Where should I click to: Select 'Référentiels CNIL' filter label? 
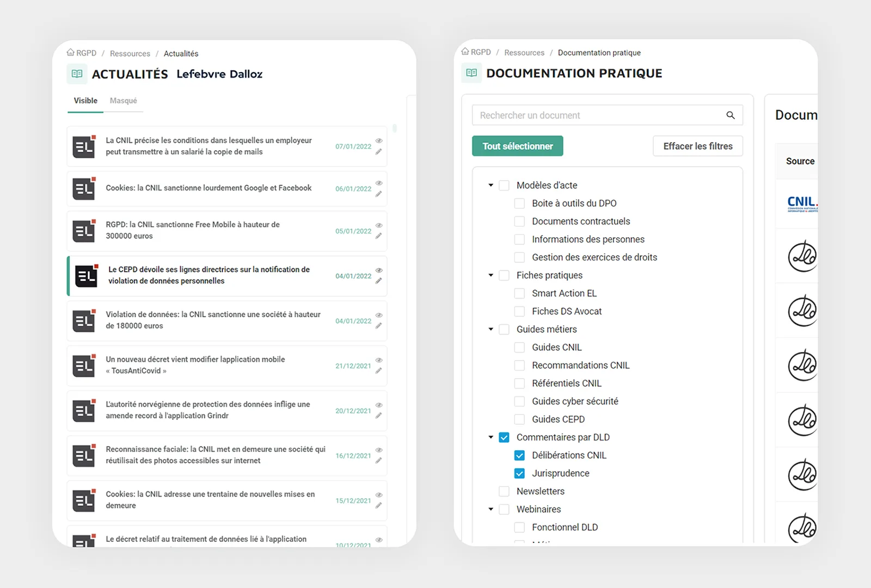click(567, 383)
